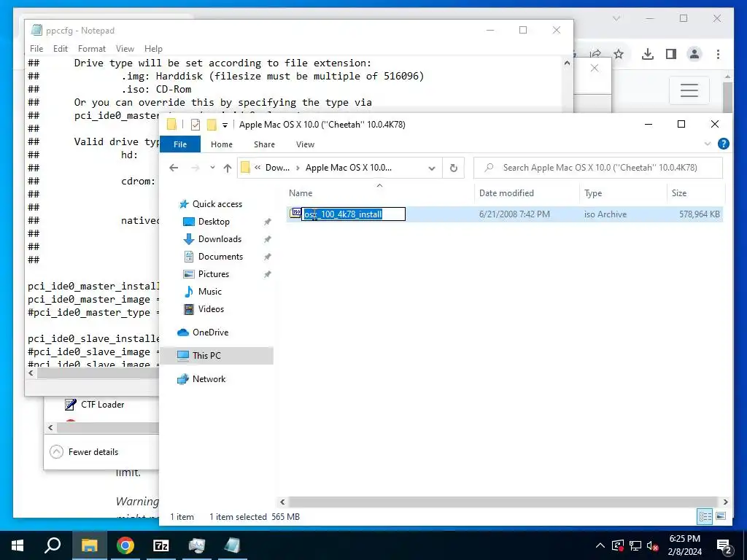Click the Task Manager taskbar icon

coord(197,545)
